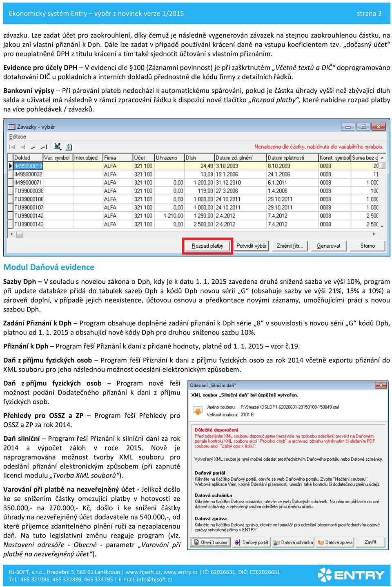The image size is (392, 587).
Task: Click the file name DSLDP1-62026631 xml path
Action: pyautogui.click(x=290, y=407)
